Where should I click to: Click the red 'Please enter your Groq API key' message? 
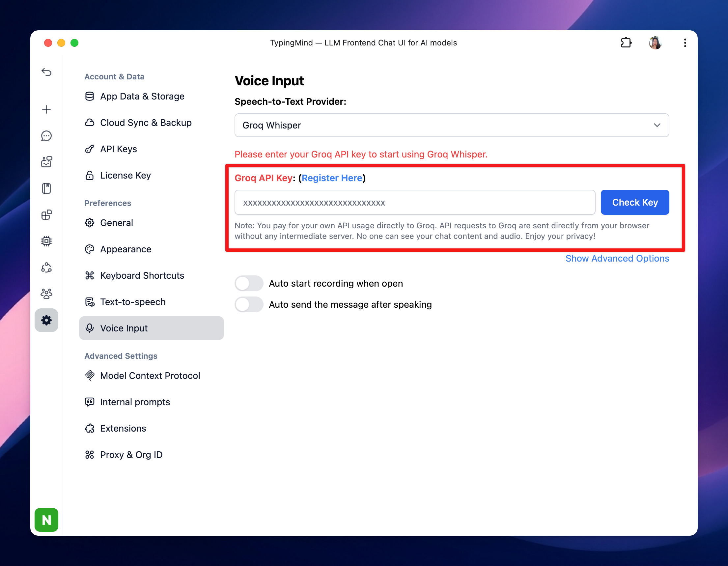[x=361, y=154]
